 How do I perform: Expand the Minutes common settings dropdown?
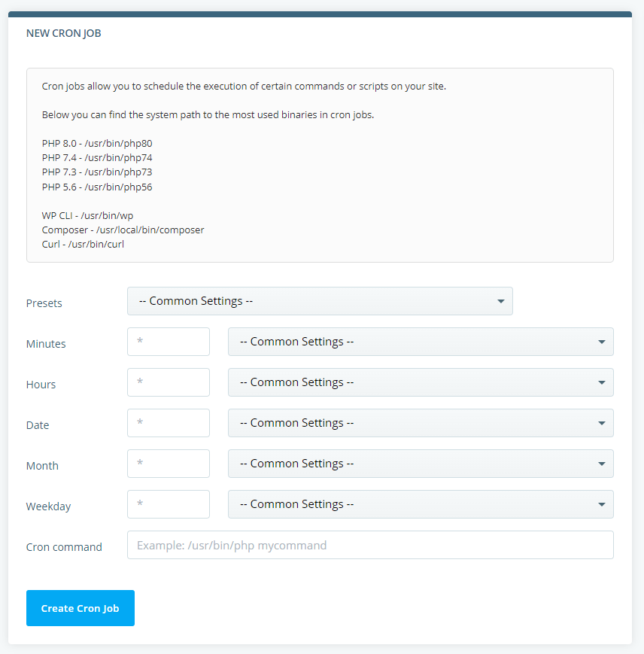point(421,342)
